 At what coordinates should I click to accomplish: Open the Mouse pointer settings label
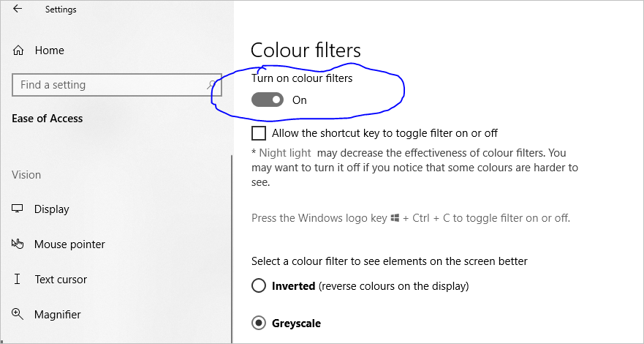click(69, 244)
